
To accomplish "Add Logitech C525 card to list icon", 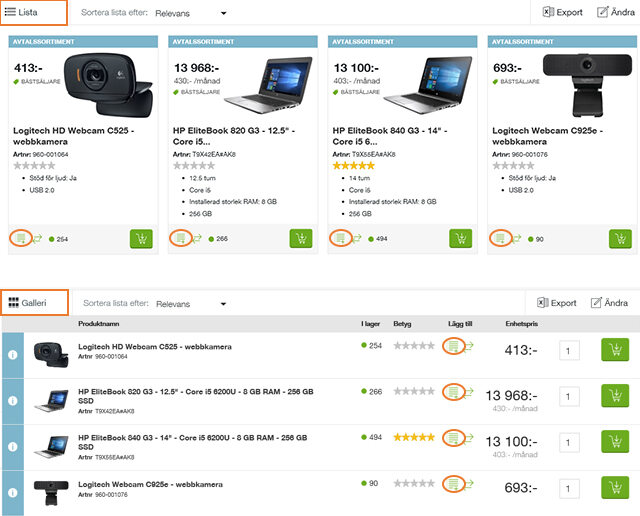I will point(19,239).
